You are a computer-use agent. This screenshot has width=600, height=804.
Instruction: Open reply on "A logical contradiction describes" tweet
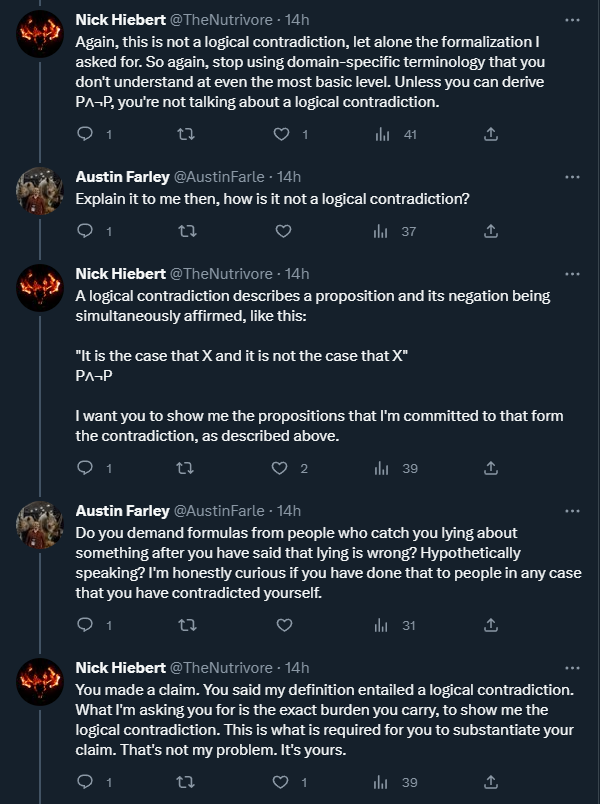pyautogui.click(x=86, y=468)
